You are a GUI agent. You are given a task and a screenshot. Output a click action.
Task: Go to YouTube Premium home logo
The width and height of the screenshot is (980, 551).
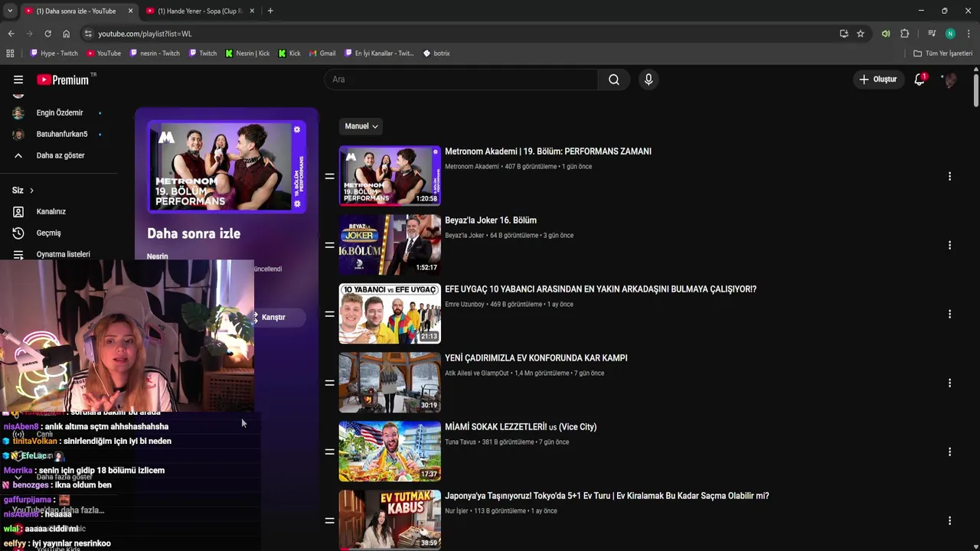(64, 80)
